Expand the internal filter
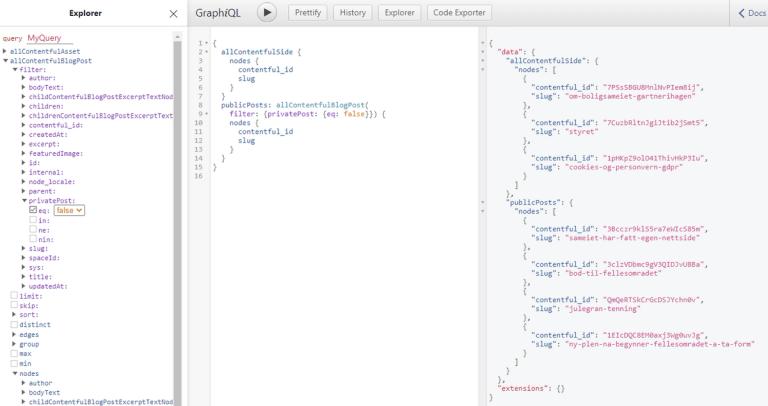768x406 pixels. coord(24,172)
